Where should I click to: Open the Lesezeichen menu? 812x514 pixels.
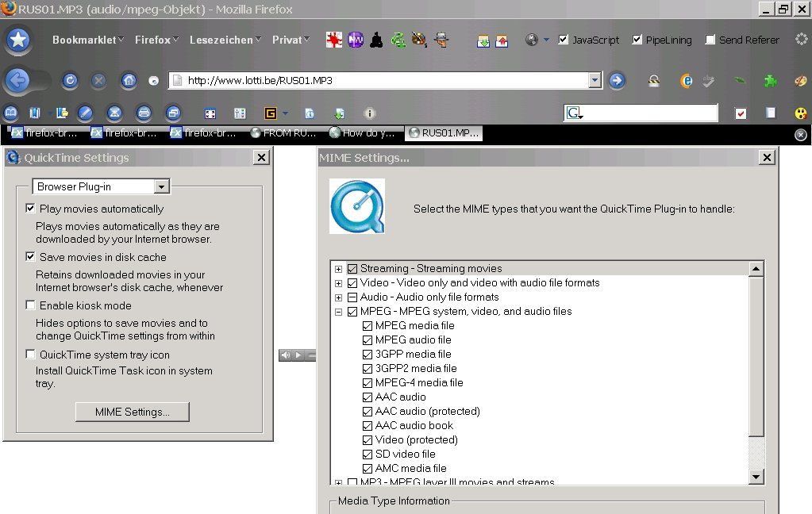tap(225, 40)
